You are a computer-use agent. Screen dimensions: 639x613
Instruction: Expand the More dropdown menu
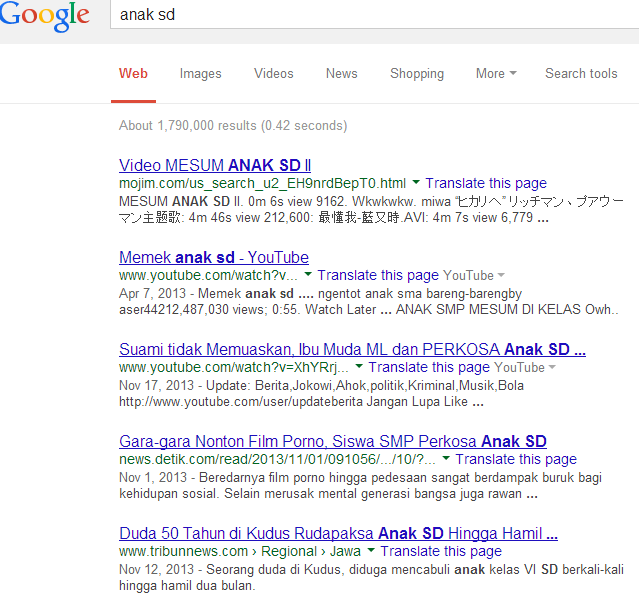pyautogui.click(x=496, y=73)
